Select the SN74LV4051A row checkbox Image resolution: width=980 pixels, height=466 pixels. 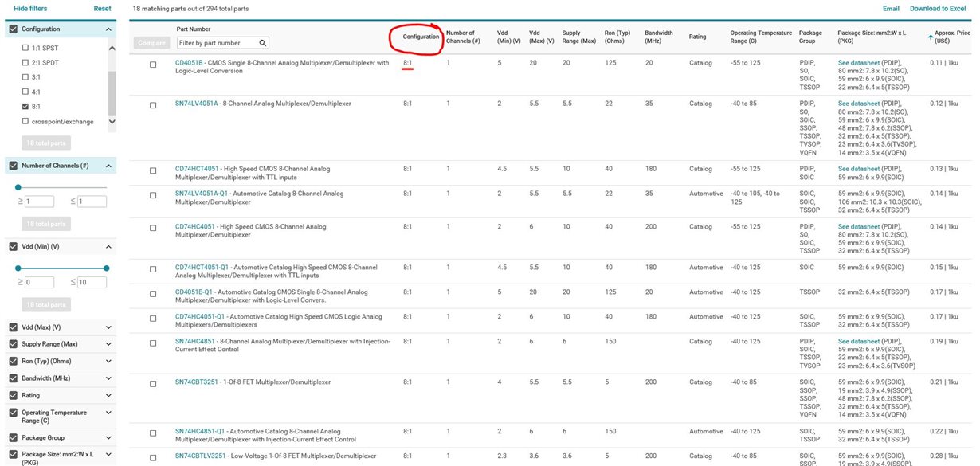(x=153, y=105)
